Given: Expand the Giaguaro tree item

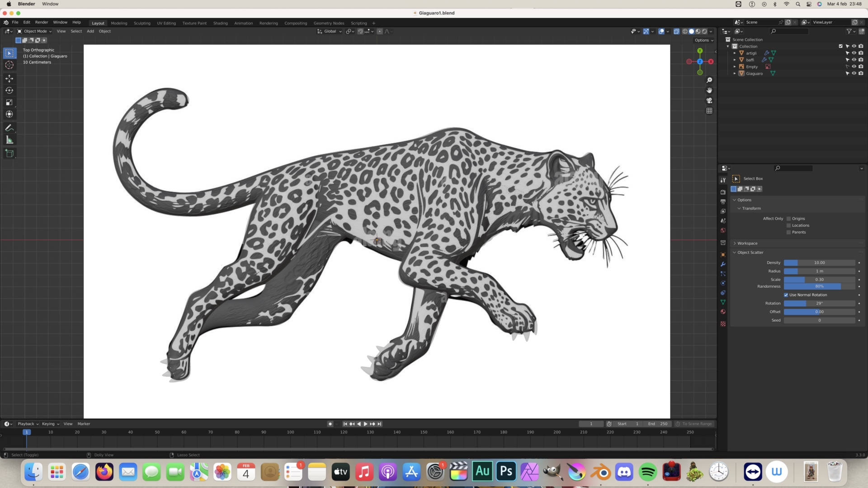Looking at the screenshot, I should (735, 74).
